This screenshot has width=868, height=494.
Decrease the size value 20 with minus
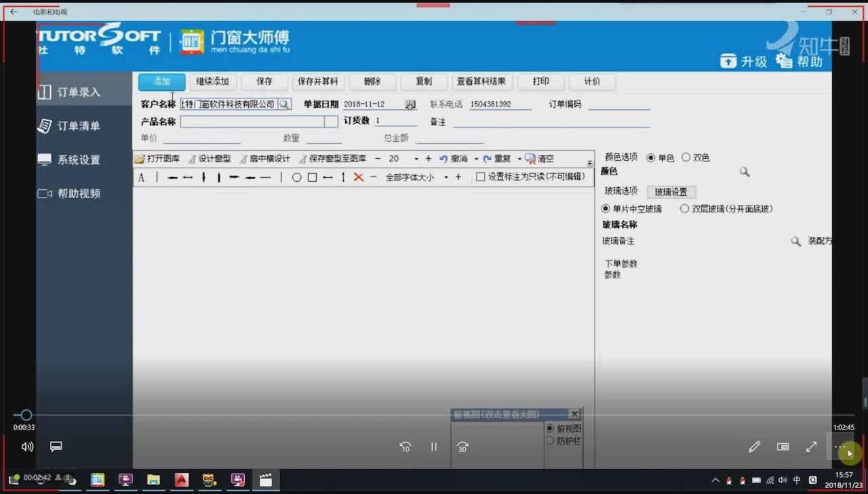[x=378, y=159]
